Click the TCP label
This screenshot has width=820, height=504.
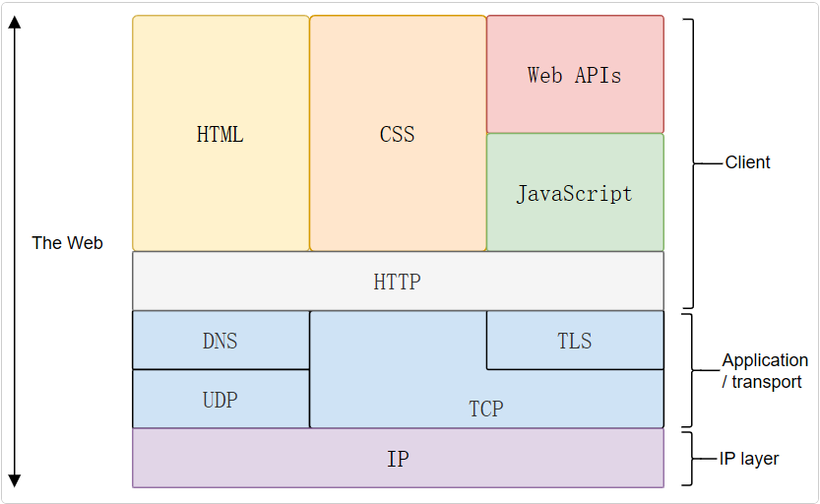[486, 409]
